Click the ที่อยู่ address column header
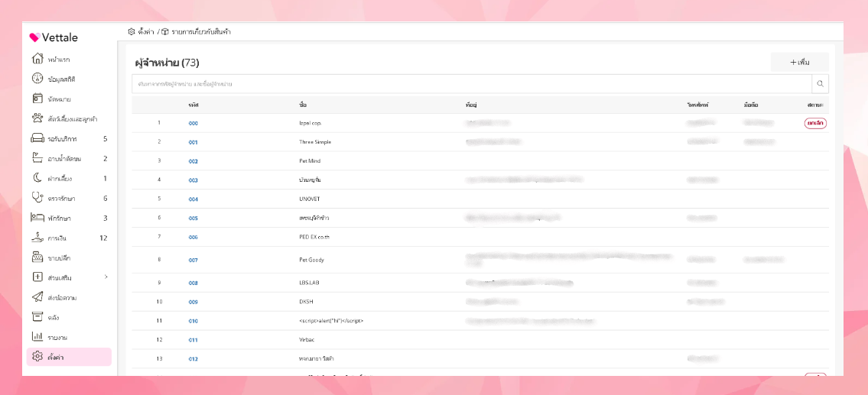Image resolution: width=868 pixels, height=395 pixels. pyautogui.click(x=472, y=105)
